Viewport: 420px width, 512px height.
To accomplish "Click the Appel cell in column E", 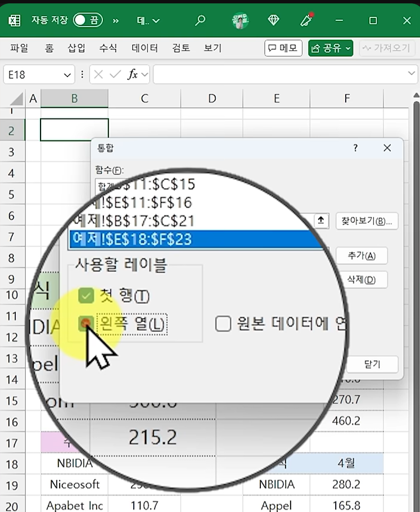I will click(x=277, y=505).
